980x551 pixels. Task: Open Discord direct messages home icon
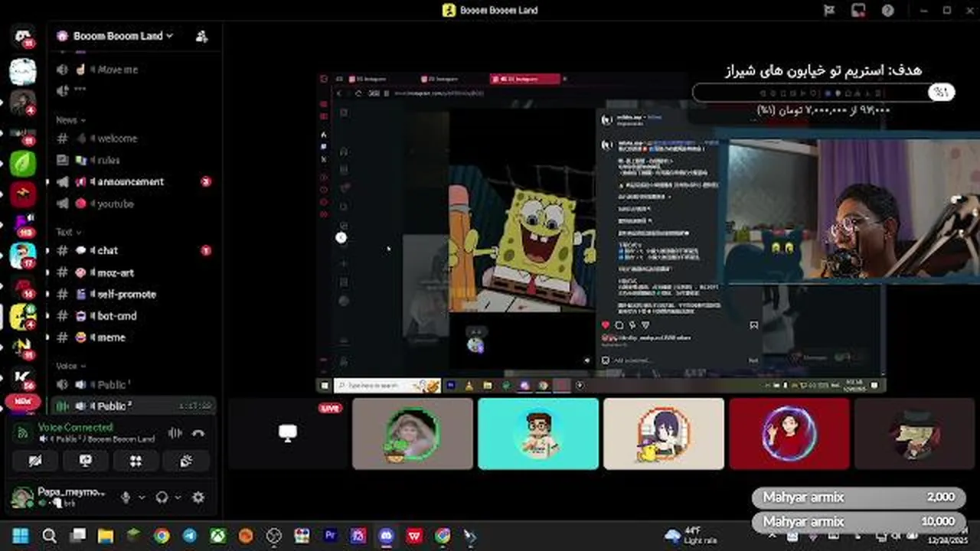(x=23, y=36)
